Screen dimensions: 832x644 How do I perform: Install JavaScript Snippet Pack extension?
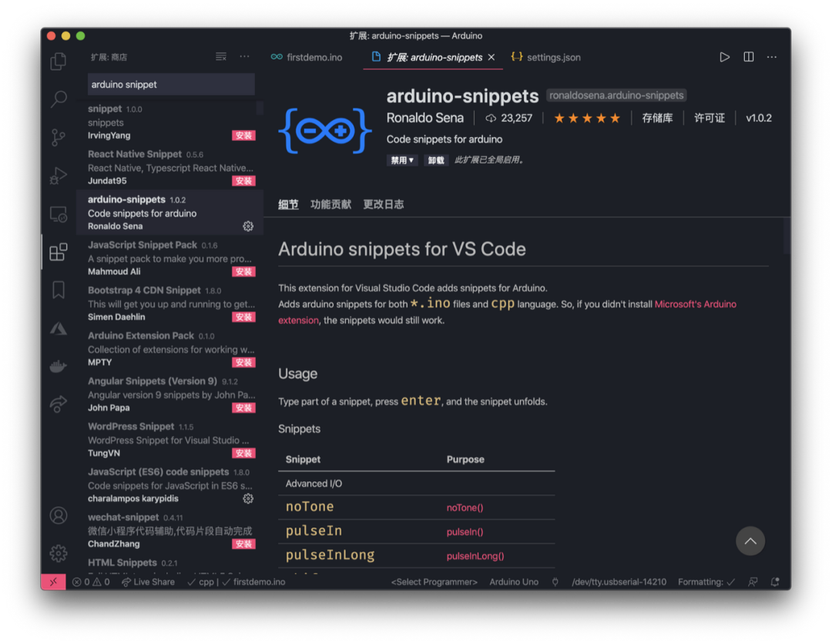(243, 272)
